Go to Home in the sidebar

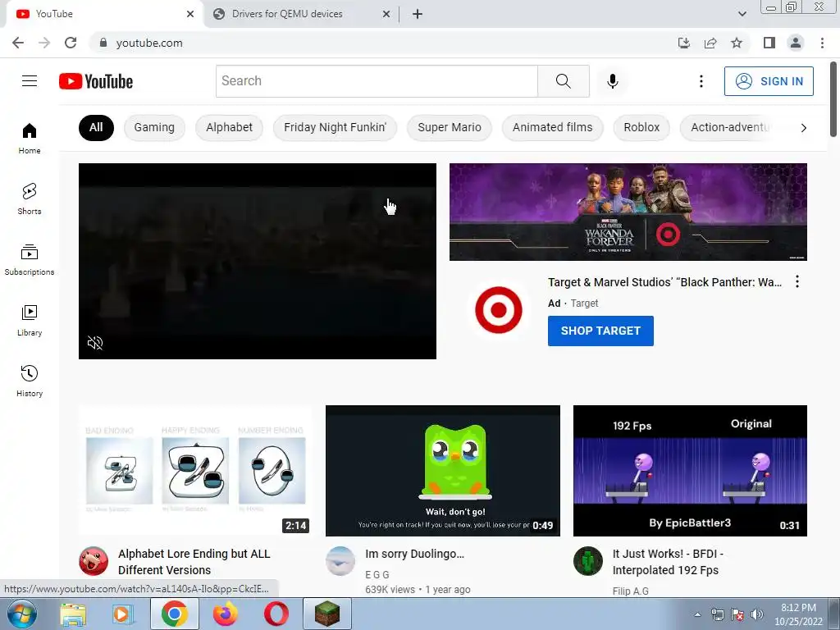point(30,138)
